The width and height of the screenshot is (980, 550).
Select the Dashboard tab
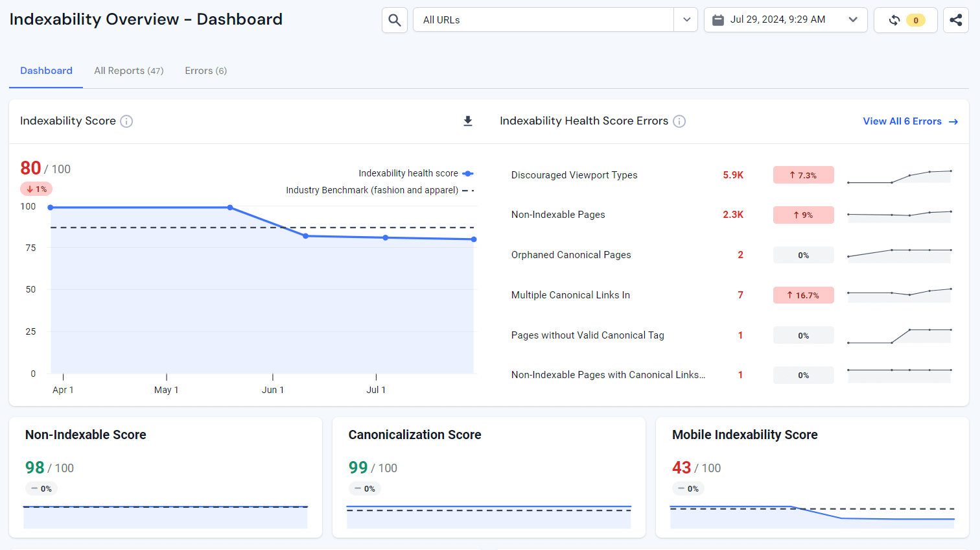pyautogui.click(x=45, y=70)
